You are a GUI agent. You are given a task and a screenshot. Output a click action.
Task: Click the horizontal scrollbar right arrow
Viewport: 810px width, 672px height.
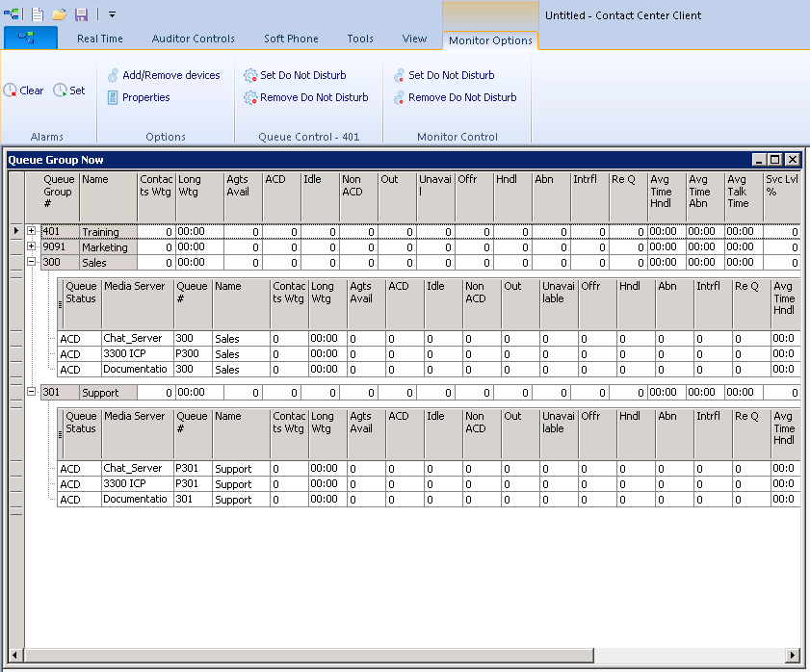pyautogui.click(x=793, y=655)
